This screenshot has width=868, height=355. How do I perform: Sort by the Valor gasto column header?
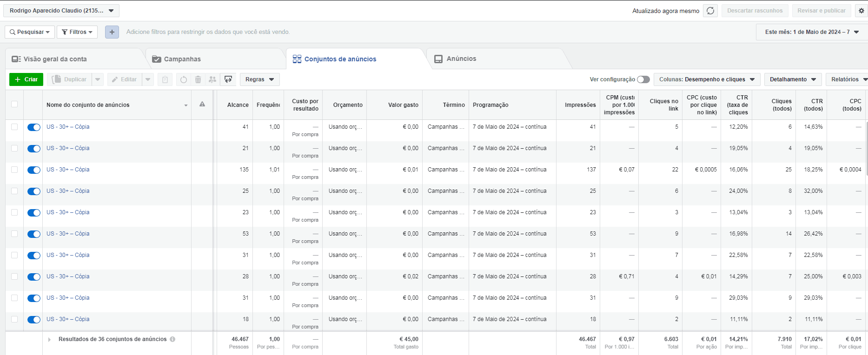394,105
